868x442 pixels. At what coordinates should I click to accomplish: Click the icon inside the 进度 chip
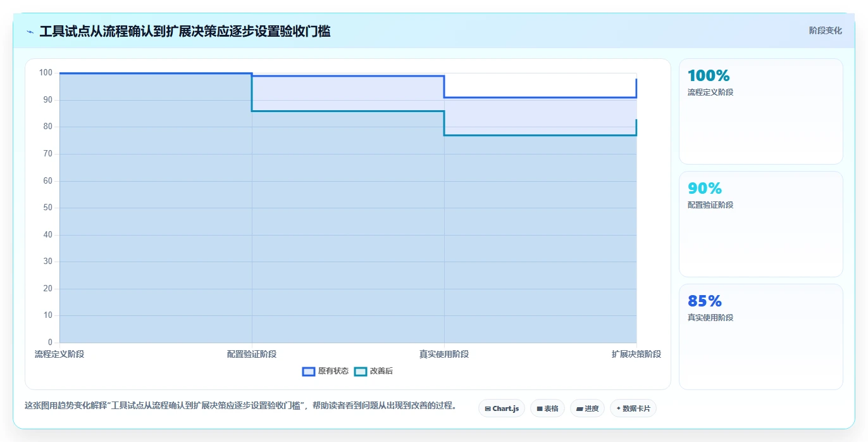580,409
